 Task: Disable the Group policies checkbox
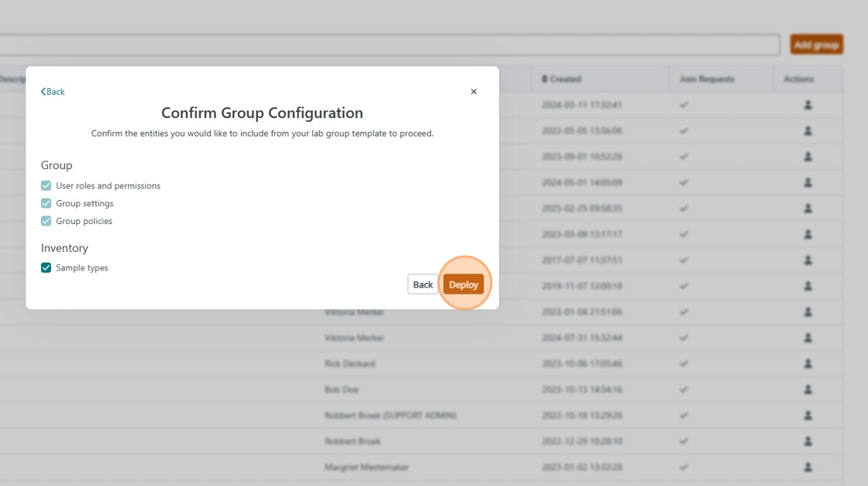pos(46,221)
